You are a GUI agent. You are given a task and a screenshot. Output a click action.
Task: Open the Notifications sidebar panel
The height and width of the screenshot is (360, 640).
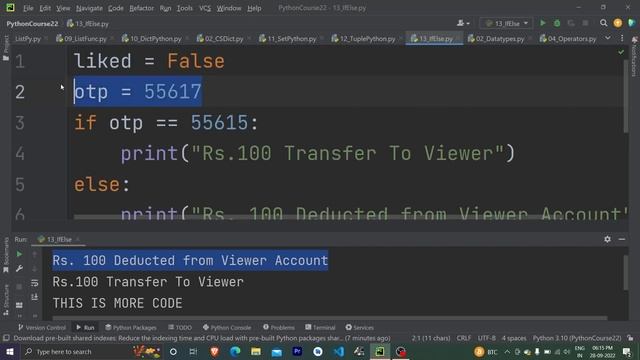click(x=634, y=56)
